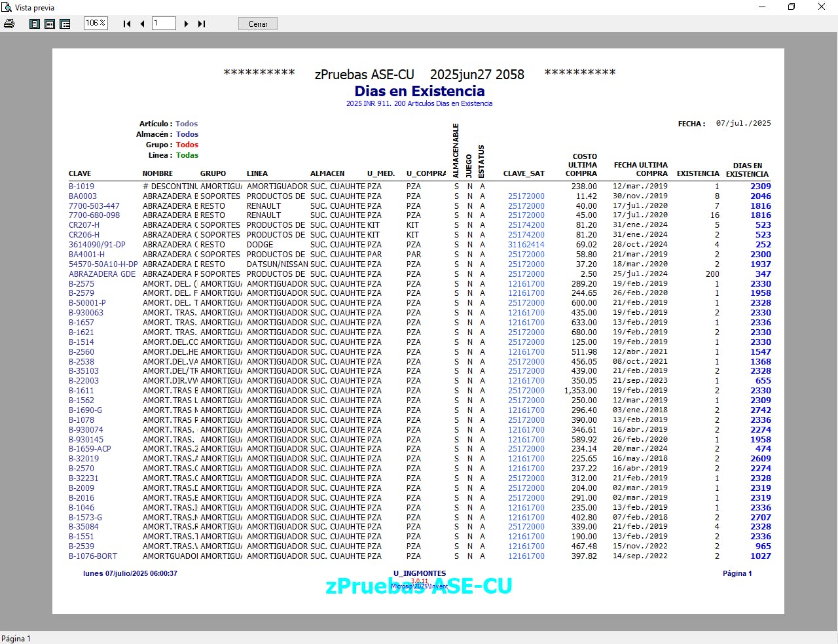The image size is (838, 644).
Task: Click the CLAVE_SAT column header
Action: point(524,173)
